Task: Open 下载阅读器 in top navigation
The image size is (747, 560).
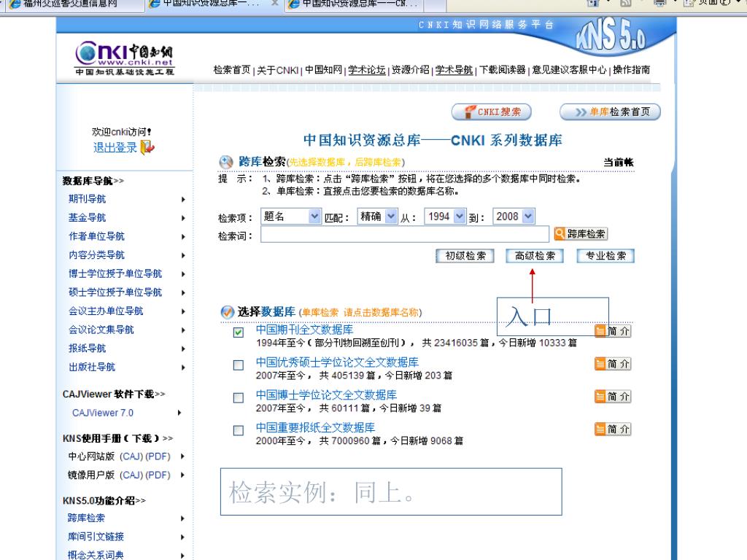Action: (x=503, y=70)
